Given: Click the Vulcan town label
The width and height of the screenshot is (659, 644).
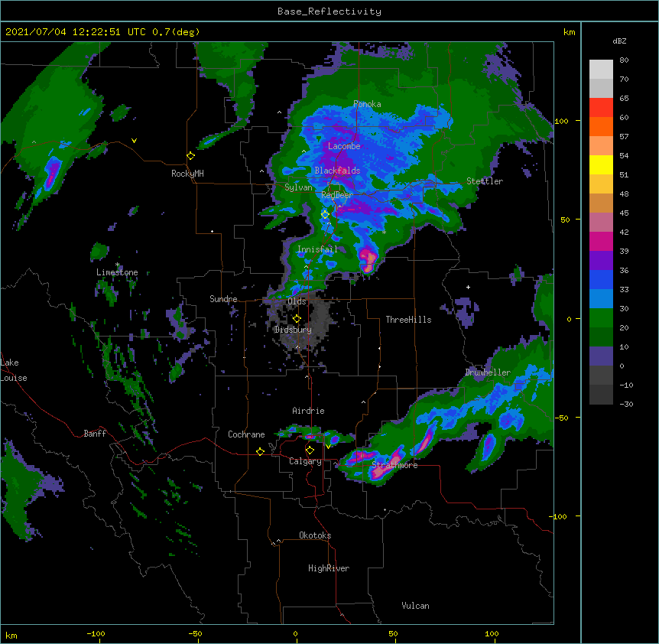Looking at the screenshot, I should pyautogui.click(x=415, y=606).
